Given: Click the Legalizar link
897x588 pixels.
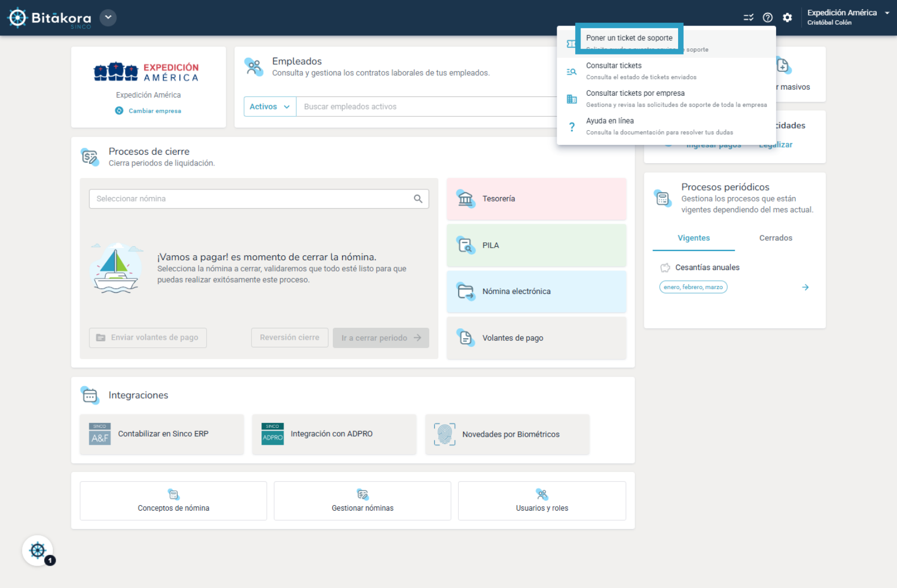Looking at the screenshot, I should 776,145.
